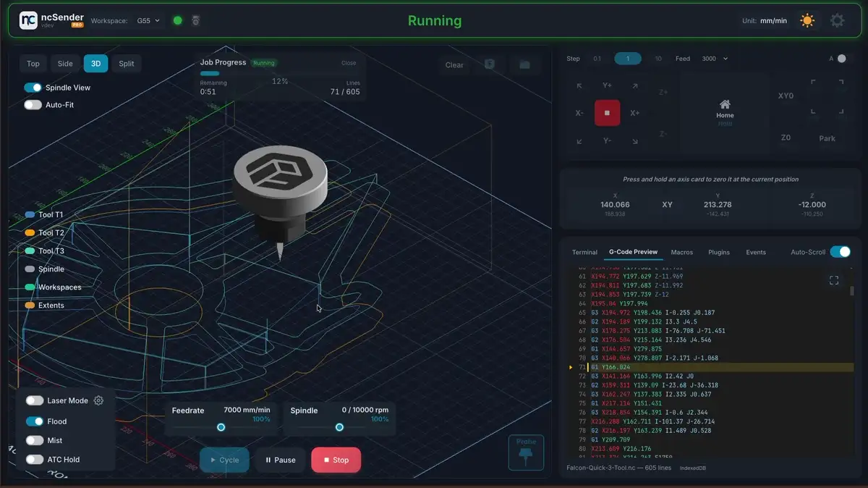Switch to the Top view
Viewport: 868px width, 488px height.
click(33, 64)
